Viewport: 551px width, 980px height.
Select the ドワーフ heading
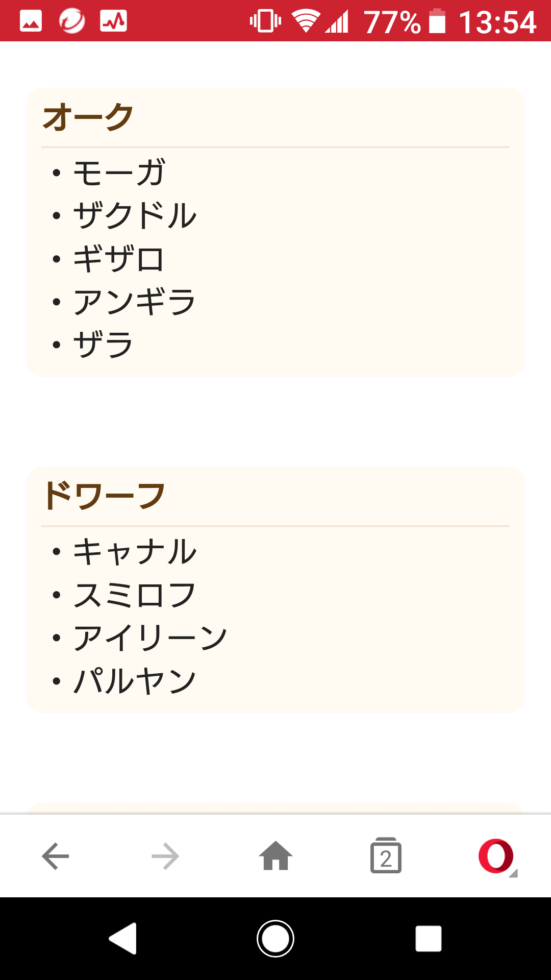pyautogui.click(x=104, y=496)
